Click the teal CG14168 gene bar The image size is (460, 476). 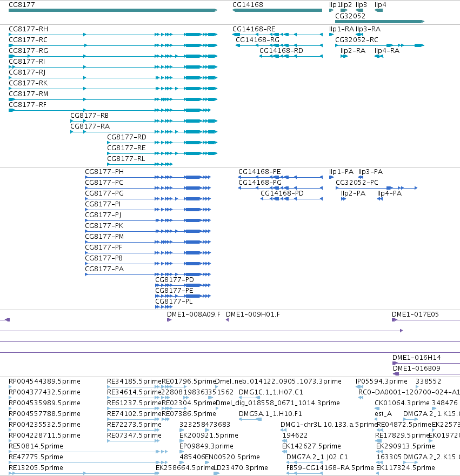[277, 10]
